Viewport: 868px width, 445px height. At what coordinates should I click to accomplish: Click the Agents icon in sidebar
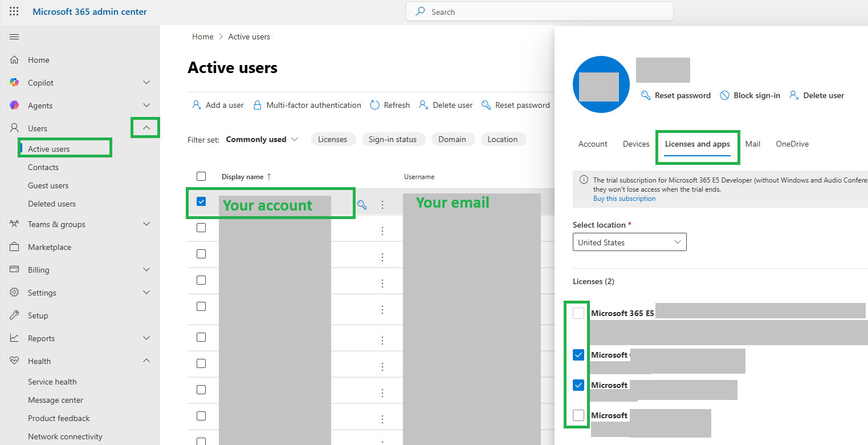tap(15, 106)
